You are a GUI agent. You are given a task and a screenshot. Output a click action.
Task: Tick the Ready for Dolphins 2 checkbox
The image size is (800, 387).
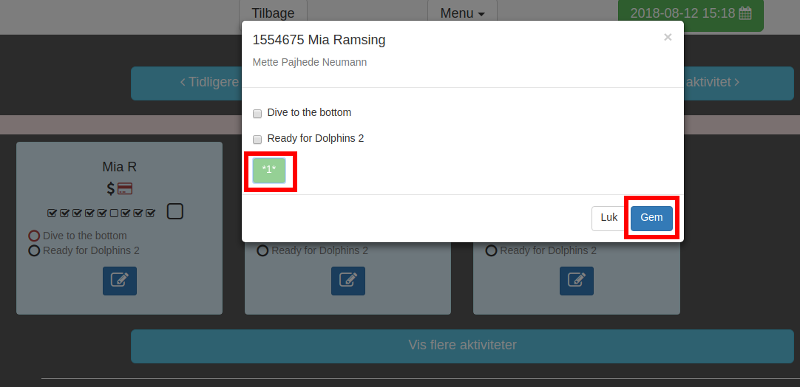pos(258,139)
